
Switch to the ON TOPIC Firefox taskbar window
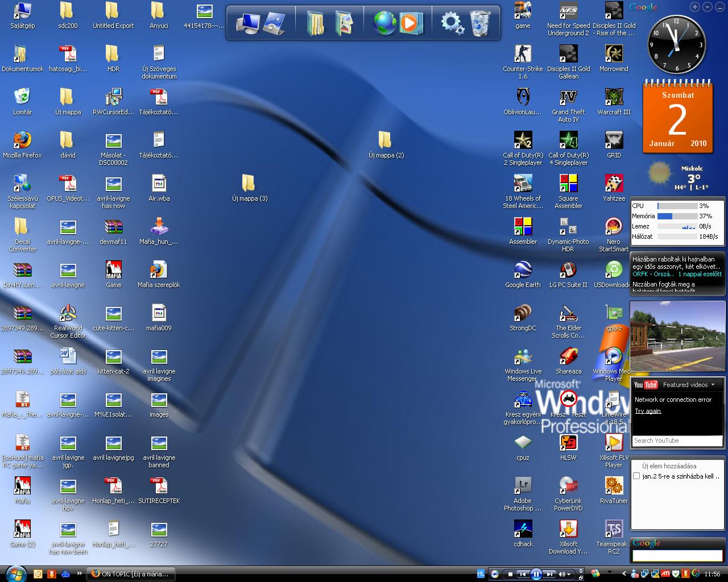(131, 573)
